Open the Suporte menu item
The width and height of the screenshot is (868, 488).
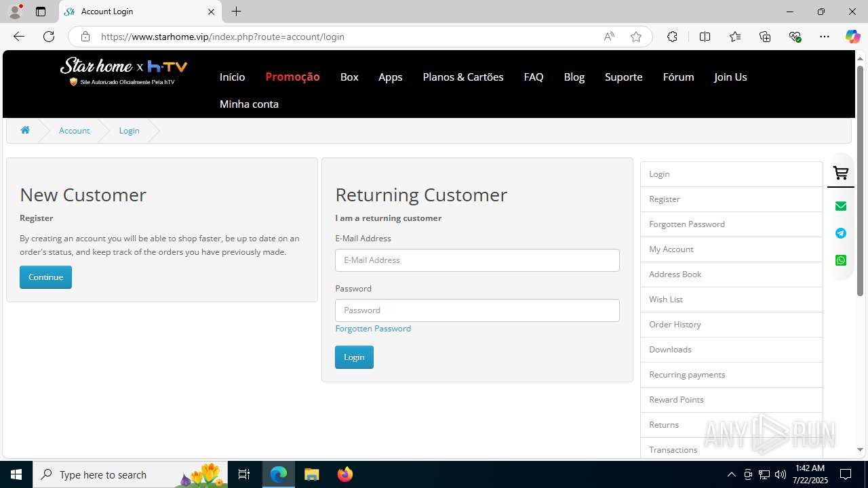tap(624, 77)
